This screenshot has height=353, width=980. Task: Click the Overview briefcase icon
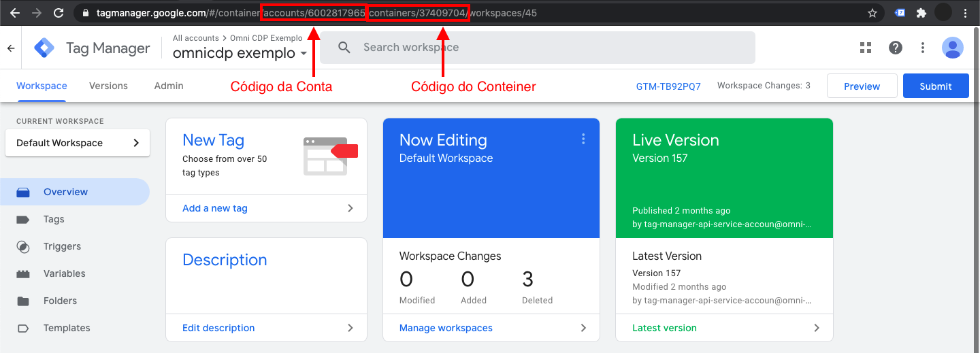(x=23, y=192)
